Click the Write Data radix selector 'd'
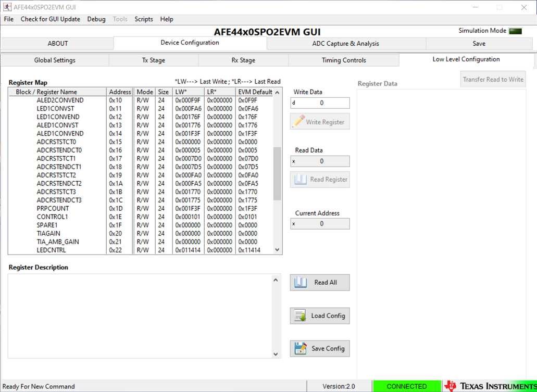Viewport: 537px width, 392px height. pyautogui.click(x=293, y=103)
